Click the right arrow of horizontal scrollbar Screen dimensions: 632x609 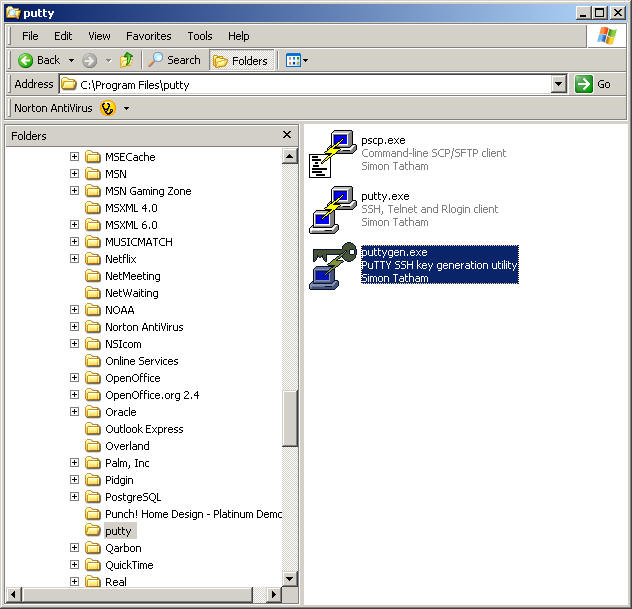tap(274, 594)
